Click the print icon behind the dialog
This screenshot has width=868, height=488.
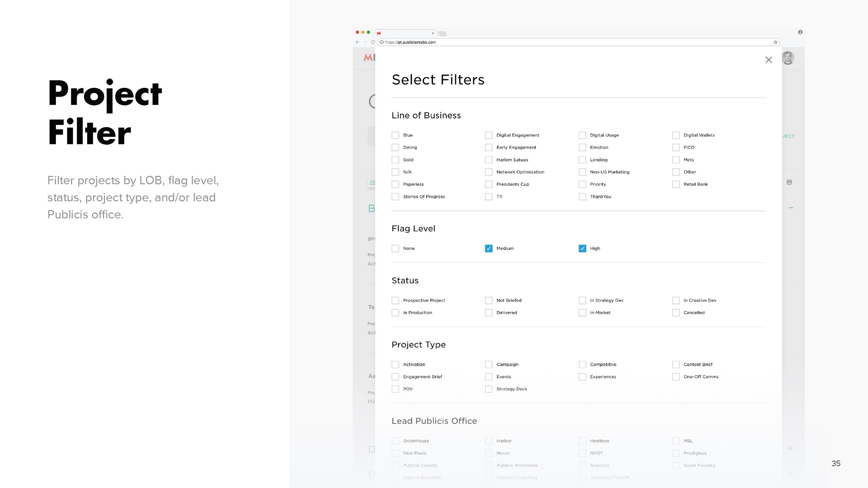tap(789, 182)
